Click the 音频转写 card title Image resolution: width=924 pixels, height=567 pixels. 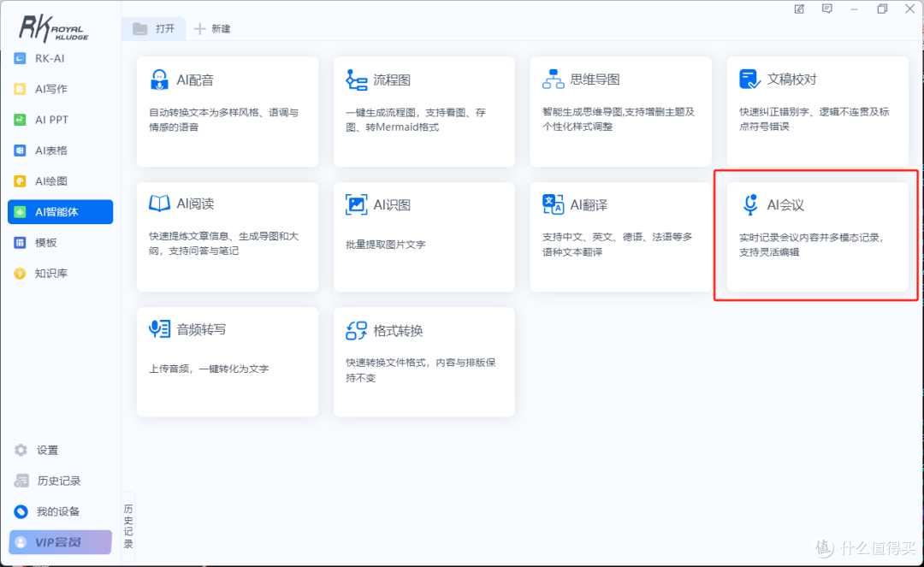pyautogui.click(x=202, y=329)
